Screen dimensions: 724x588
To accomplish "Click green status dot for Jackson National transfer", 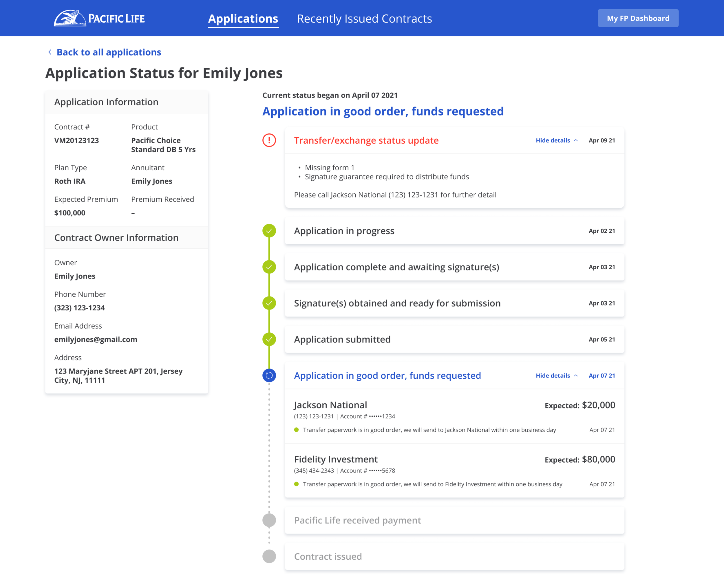I will (297, 430).
